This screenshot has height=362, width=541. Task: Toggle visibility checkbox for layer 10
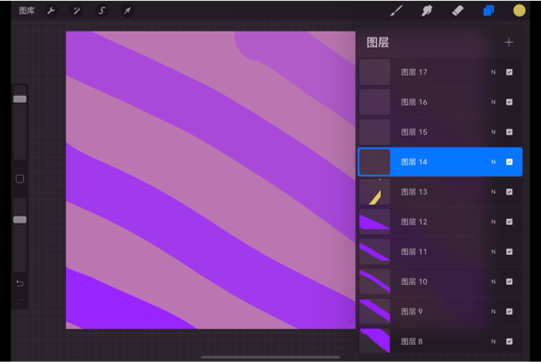509,282
